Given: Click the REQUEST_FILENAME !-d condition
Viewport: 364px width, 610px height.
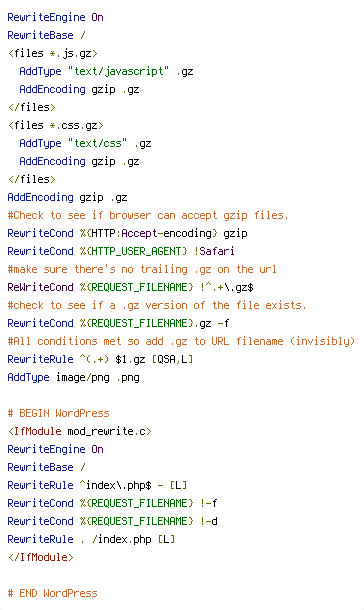Looking at the screenshot, I should coord(112,521).
